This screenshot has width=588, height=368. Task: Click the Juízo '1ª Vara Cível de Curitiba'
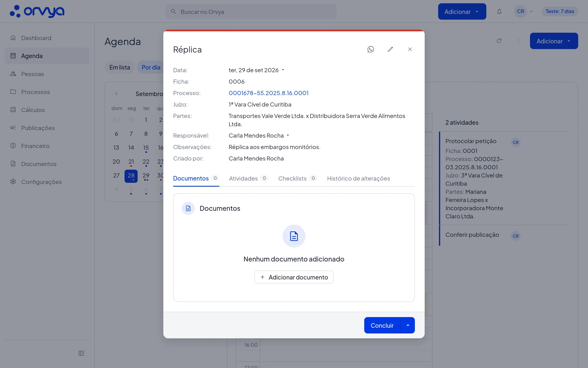pyautogui.click(x=260, y=104)
